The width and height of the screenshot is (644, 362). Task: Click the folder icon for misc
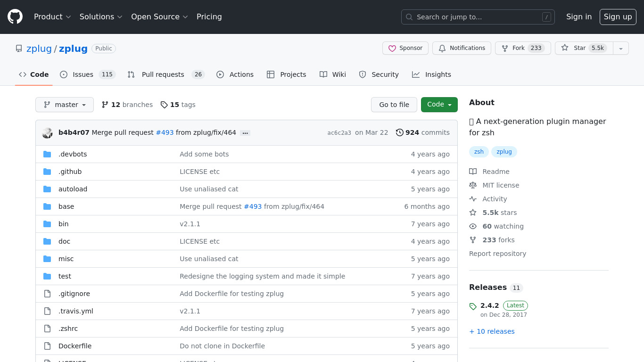47,259
